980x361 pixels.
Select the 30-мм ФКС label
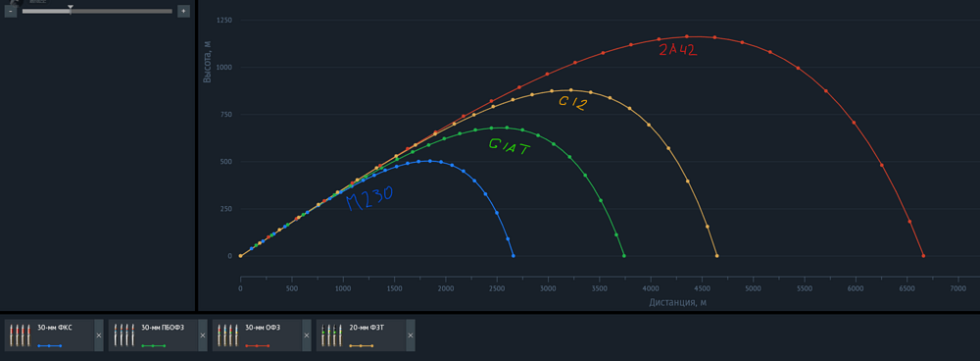click(54, 328)
